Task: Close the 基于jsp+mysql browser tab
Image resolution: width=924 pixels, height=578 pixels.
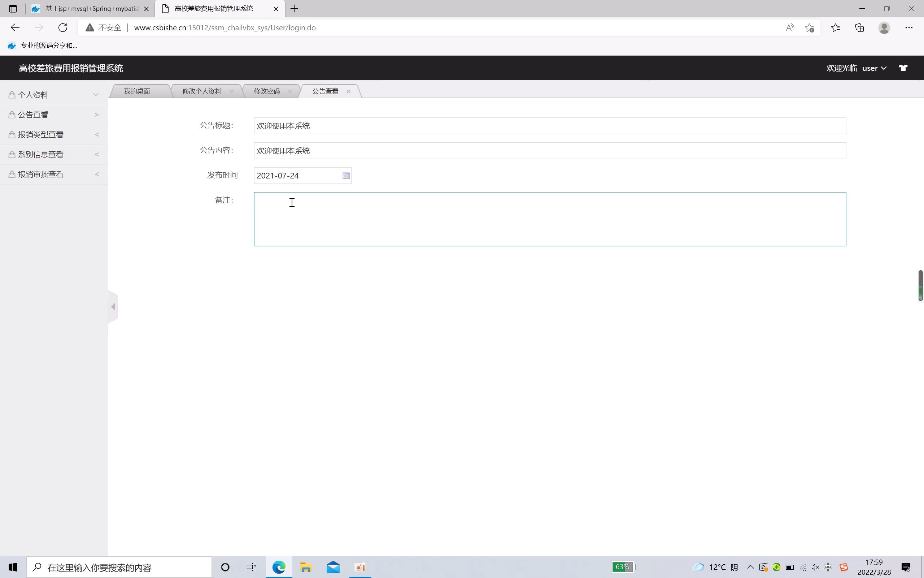Action: [146, 8]
